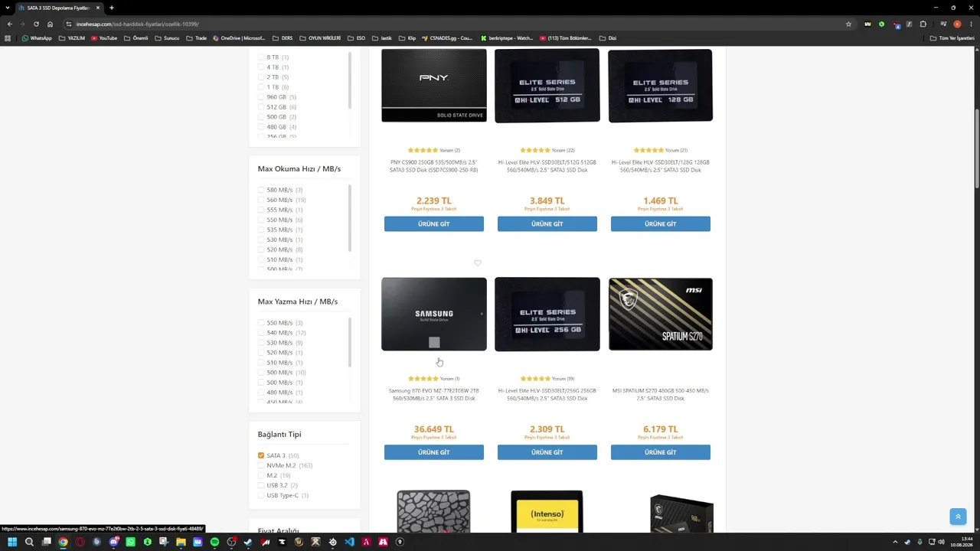Open the MSI SPATIUM S270 480GB title link
Screen dimensions: 980x551
[661, 394]
